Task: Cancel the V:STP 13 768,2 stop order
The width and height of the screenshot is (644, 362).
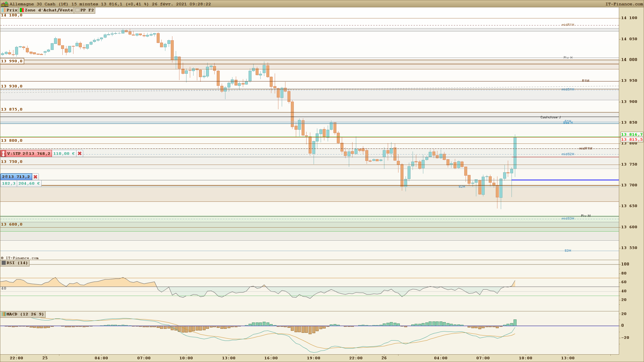Action: pyautogui.click(x=79, y=154)
